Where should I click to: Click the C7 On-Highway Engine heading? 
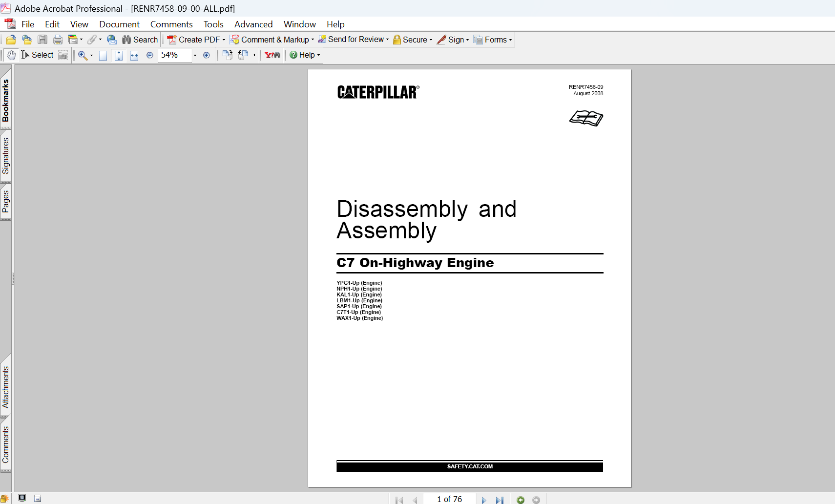pos(415,263)
